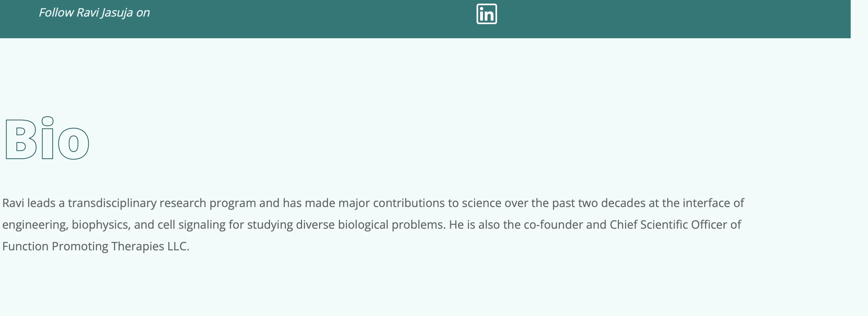Open Ravi Jasuja's LinkedIn profile icon
Viewport: 868px width, 316px height.
pos(487,14)
